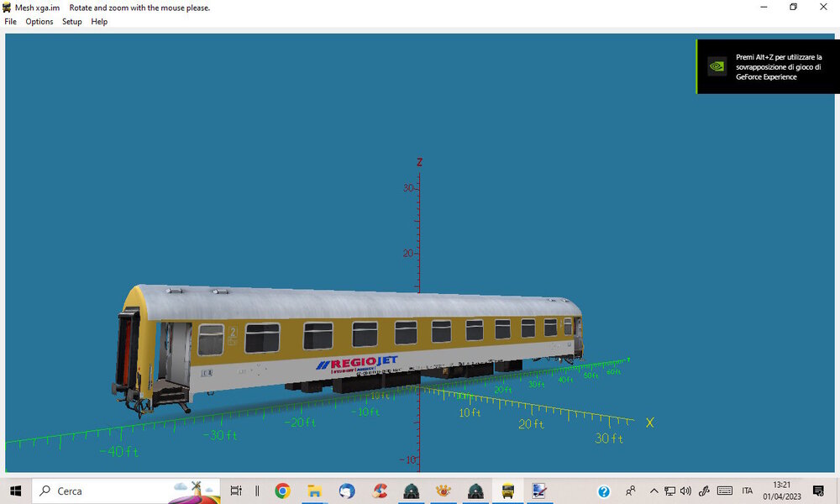The image size is (840, 504).
Task: Click the Z axis label
Action: (x=419, y=162)
